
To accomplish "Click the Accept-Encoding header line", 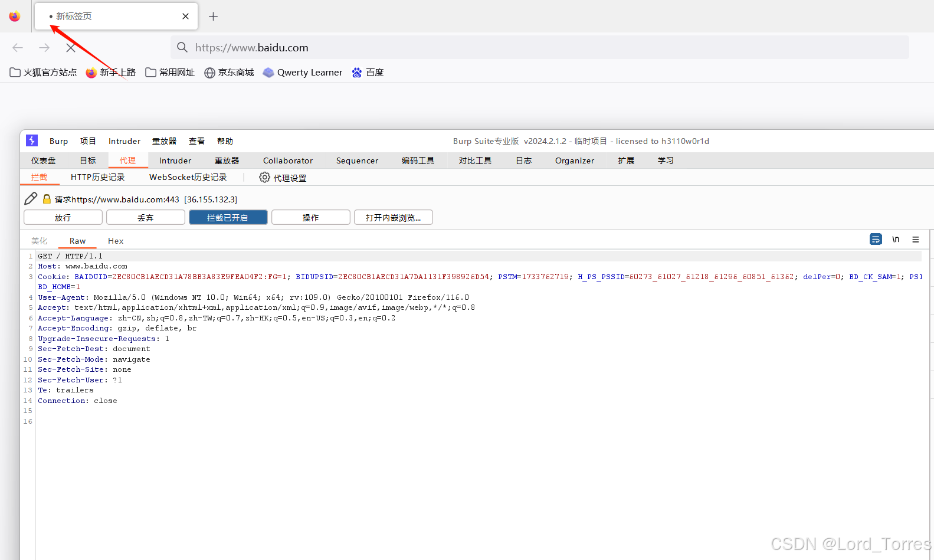I will [117, 328].
